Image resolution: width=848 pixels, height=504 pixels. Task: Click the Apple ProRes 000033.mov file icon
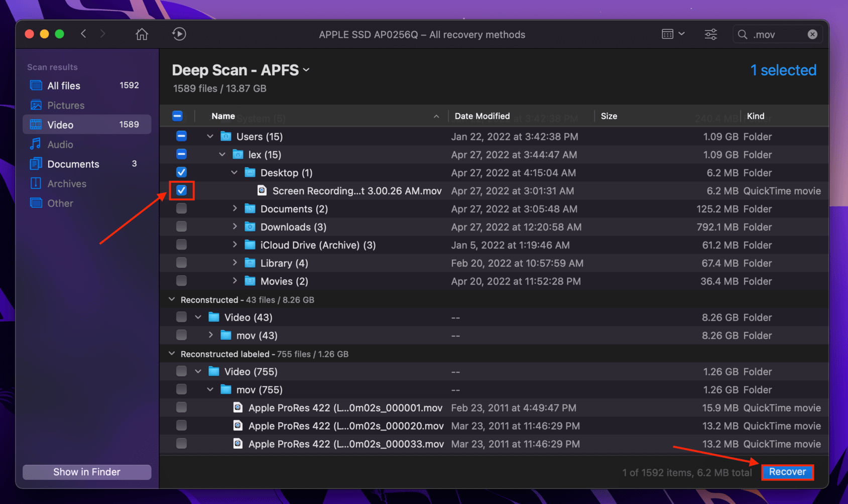tap(238, 443)
